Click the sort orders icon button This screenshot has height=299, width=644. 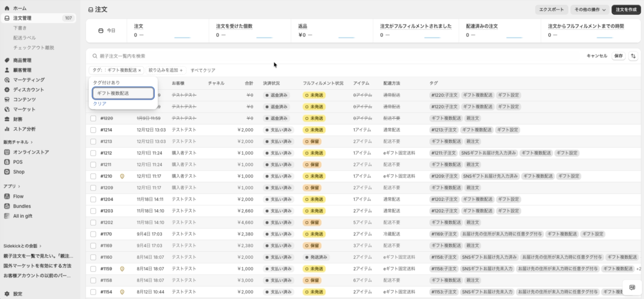(633, 56)
